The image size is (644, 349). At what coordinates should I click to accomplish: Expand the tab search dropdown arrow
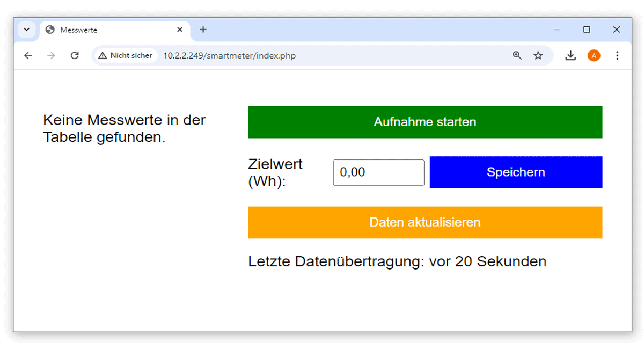point(26,30)
